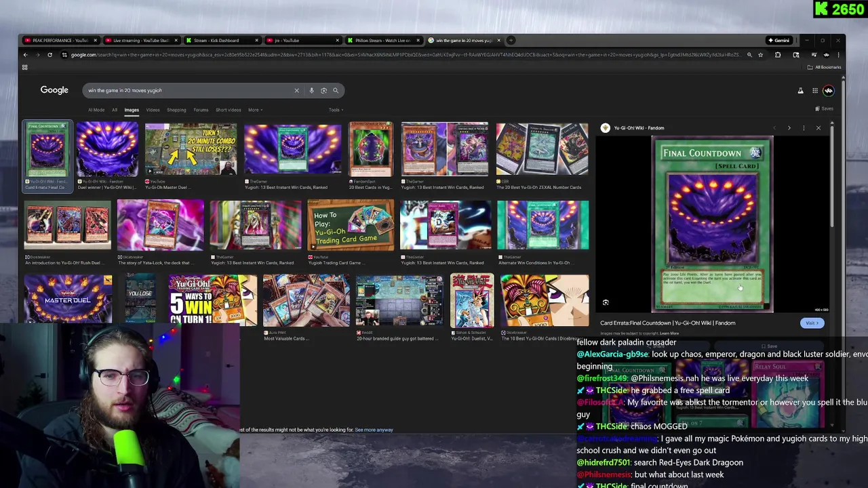Switch to PEAK PERFORMANCE YouTube tab
The image size is (868, 488).
[60, 40]
